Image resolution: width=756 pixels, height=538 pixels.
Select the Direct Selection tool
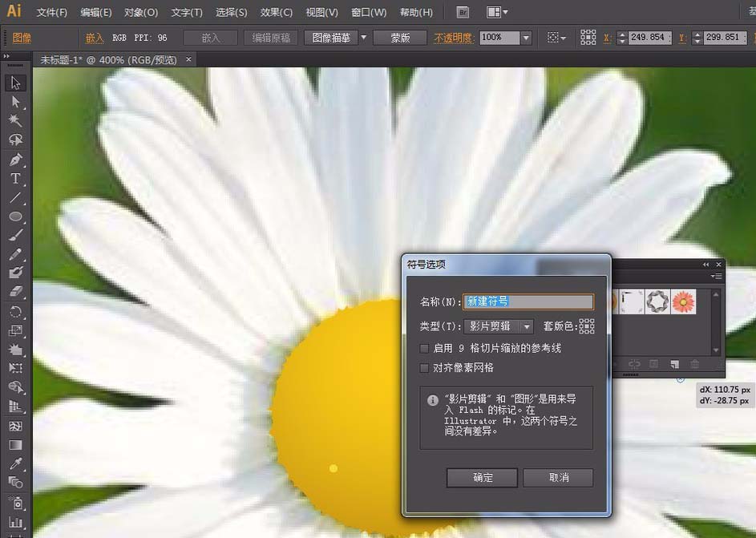point(15,102)
